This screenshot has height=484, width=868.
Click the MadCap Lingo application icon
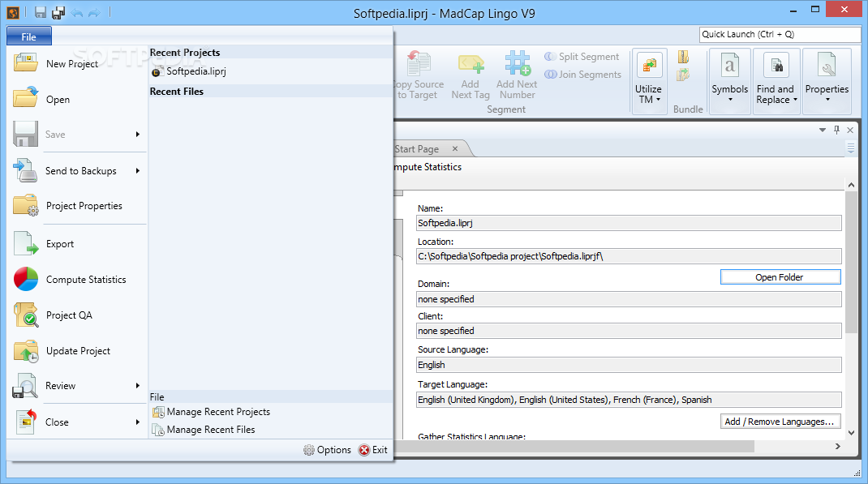click(x=13, y=12)
